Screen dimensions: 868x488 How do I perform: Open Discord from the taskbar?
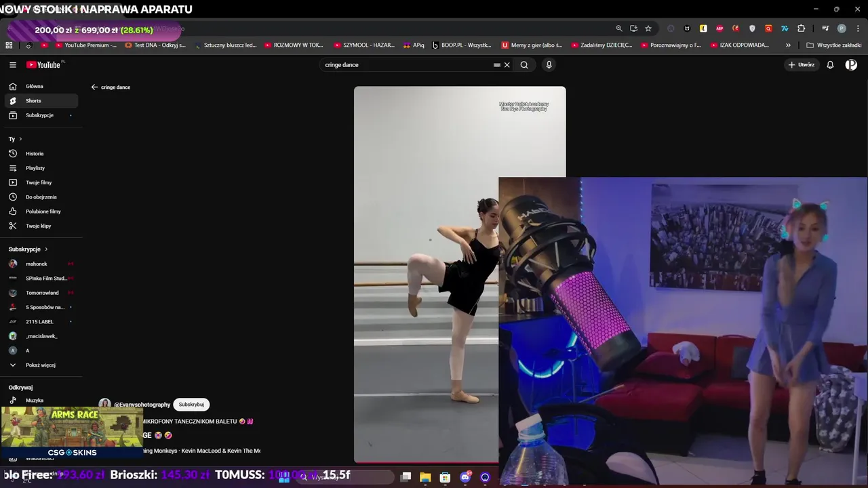coord(465,477)
